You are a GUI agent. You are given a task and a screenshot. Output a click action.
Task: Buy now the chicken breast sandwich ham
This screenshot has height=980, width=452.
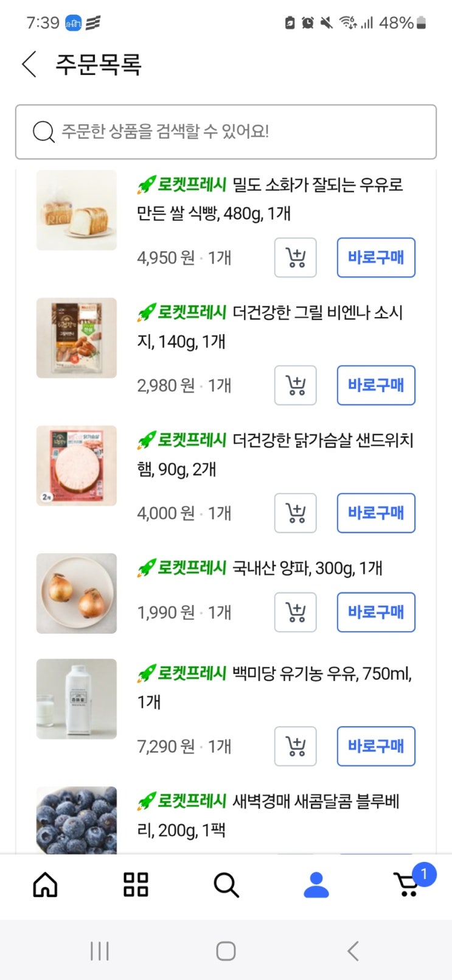(376, 513)
